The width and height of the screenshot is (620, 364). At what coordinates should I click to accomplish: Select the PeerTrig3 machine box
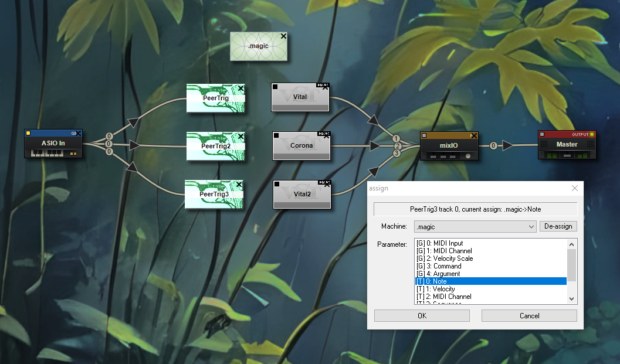tap(214, 195)
